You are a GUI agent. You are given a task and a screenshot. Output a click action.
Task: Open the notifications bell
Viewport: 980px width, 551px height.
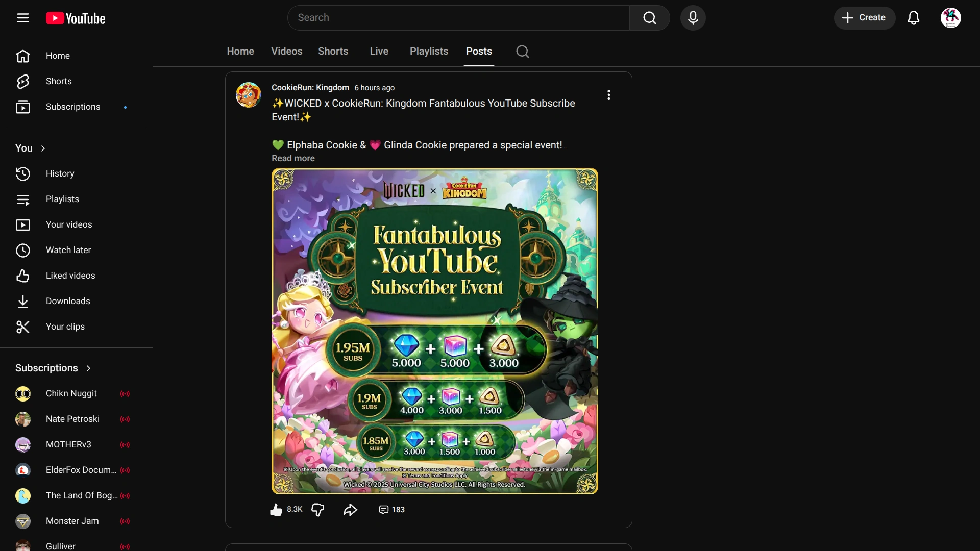pos(913,18)
